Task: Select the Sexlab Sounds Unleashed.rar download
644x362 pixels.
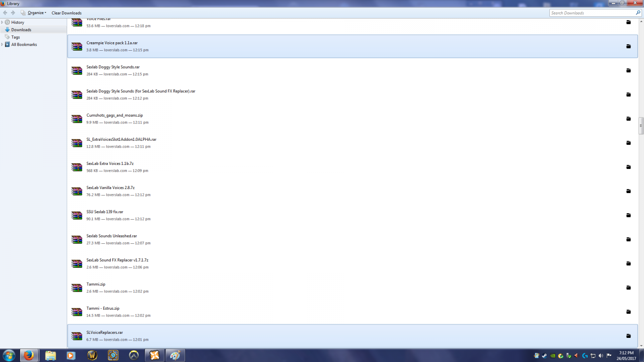Action: tap(353, 239)
